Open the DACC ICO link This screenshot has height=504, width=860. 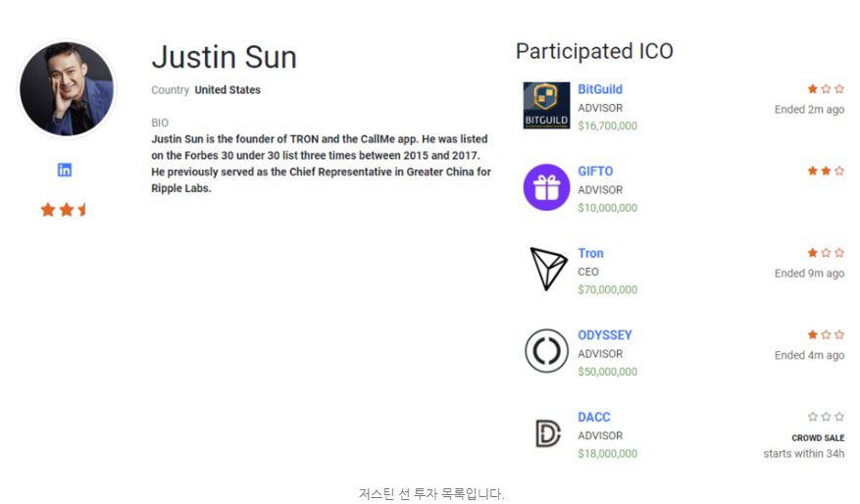pos(594,418)
